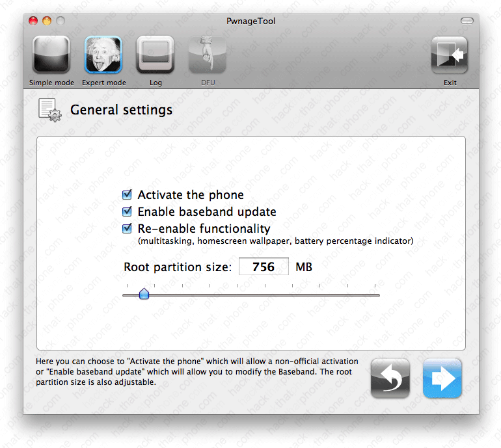Select the Expert mode Einstein icon
Image resolution: width=501 pixels, height=448 pixels.
click(103, 55)
